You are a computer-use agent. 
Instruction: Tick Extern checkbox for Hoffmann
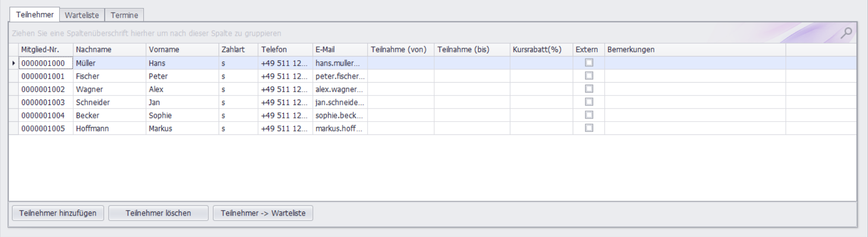[589, 128]
